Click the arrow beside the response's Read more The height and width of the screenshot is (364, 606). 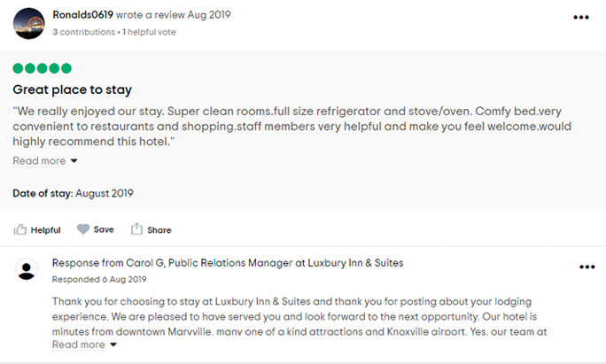tap(114, 345)
